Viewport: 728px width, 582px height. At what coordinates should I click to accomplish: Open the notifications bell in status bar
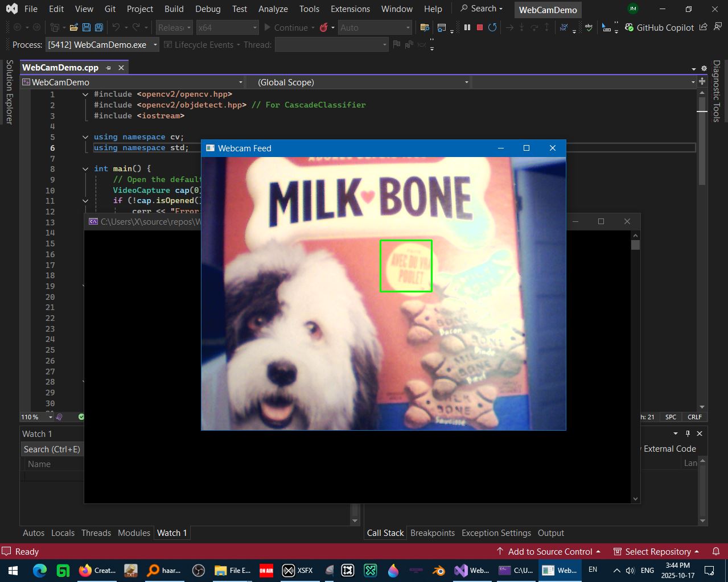716,551
